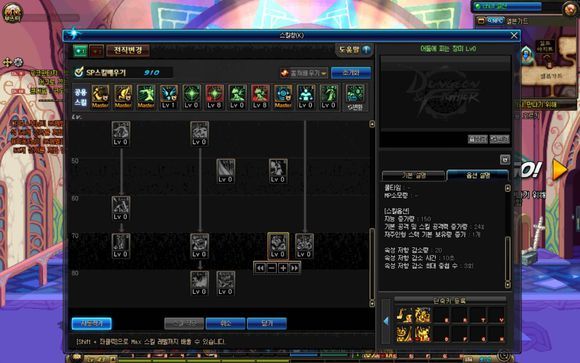Click the double-right arrow to max skill
Viewport: 580px width, 363px height.
coord(294,268)
